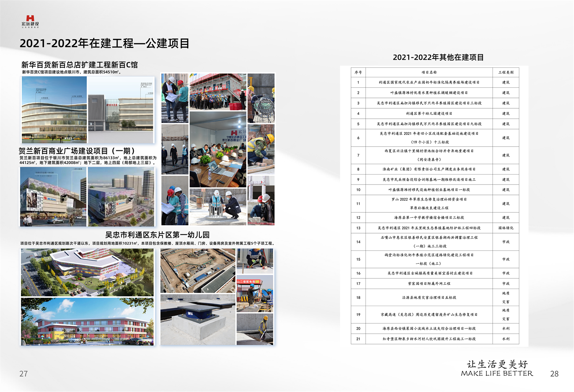
Task: Open the concrete rooftop foundation block photo
Action: pos(198,320)
